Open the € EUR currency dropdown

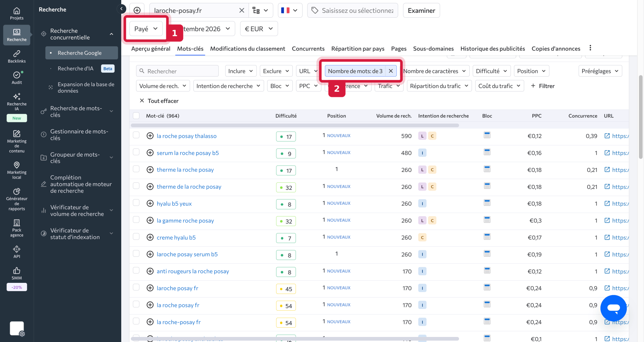pos(259,29)
